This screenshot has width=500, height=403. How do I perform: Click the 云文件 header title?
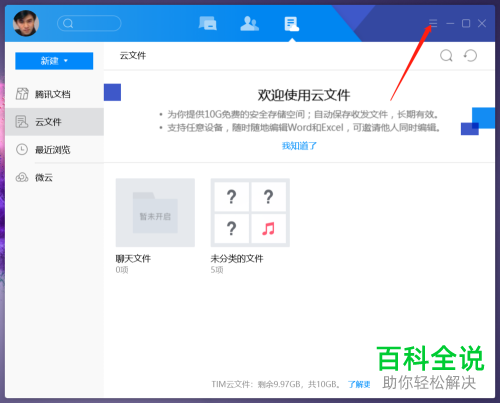coord(133,55)
